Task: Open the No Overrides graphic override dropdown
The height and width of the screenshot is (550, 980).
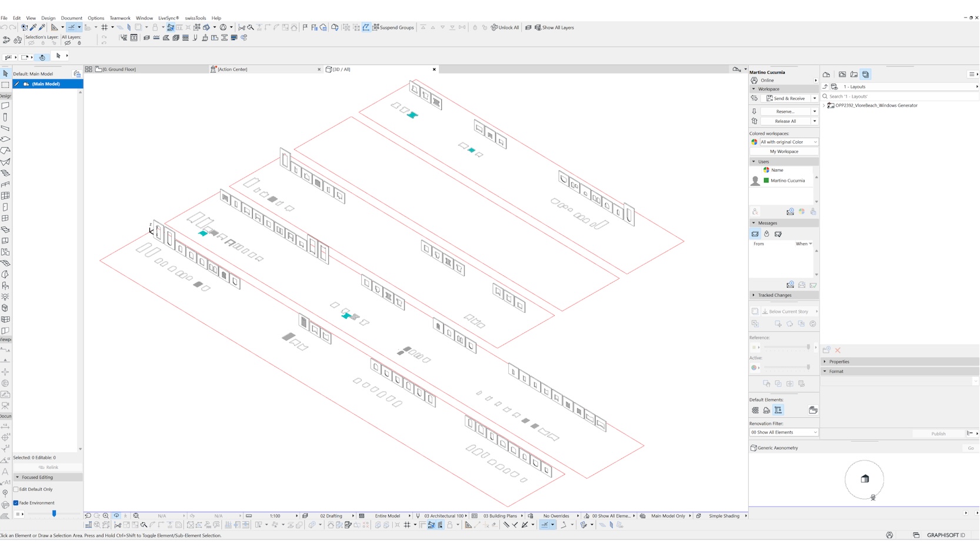Action: click(556, 516)
